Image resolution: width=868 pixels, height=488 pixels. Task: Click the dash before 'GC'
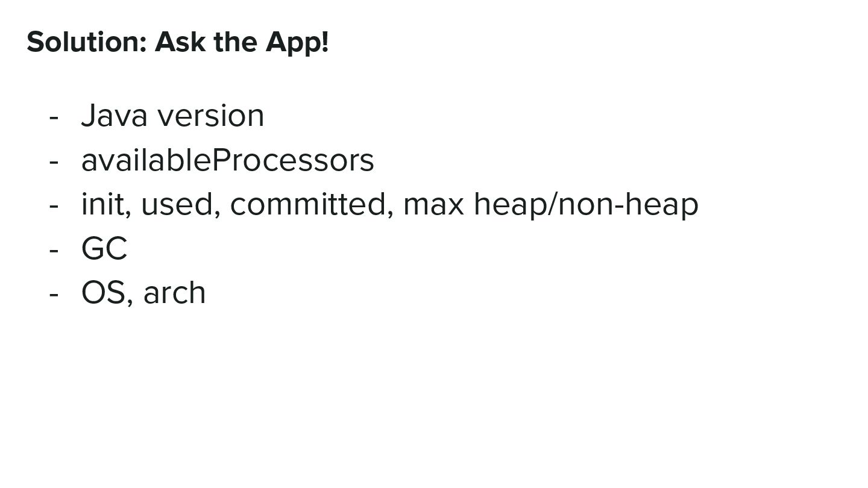[54, 249]
